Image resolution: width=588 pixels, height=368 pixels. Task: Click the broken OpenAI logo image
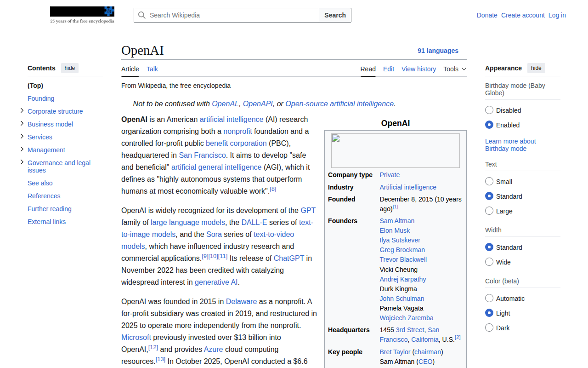coord(395,150)
